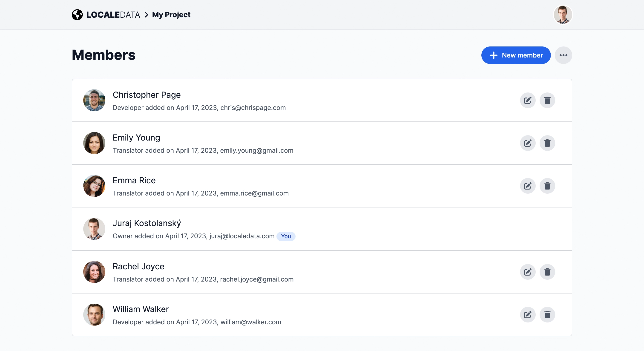The height and width of the screenshot is (351, 644).
Task: Click the delete icon for Christopher Page
Action: [x=547, y=100]
